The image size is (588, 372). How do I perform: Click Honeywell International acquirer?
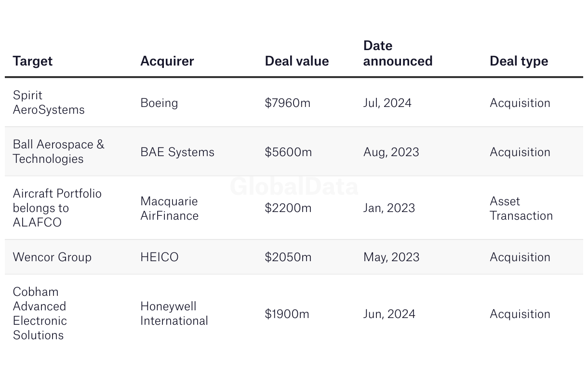tap(174, 314)
